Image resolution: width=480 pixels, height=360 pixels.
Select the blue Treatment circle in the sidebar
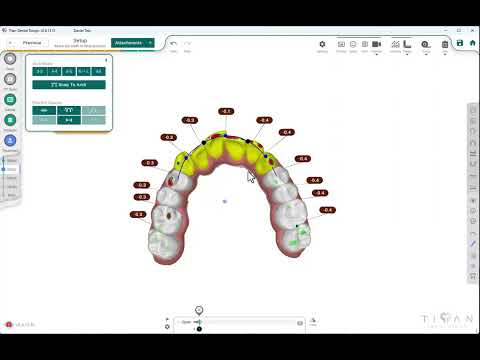(x=10, y=140)
